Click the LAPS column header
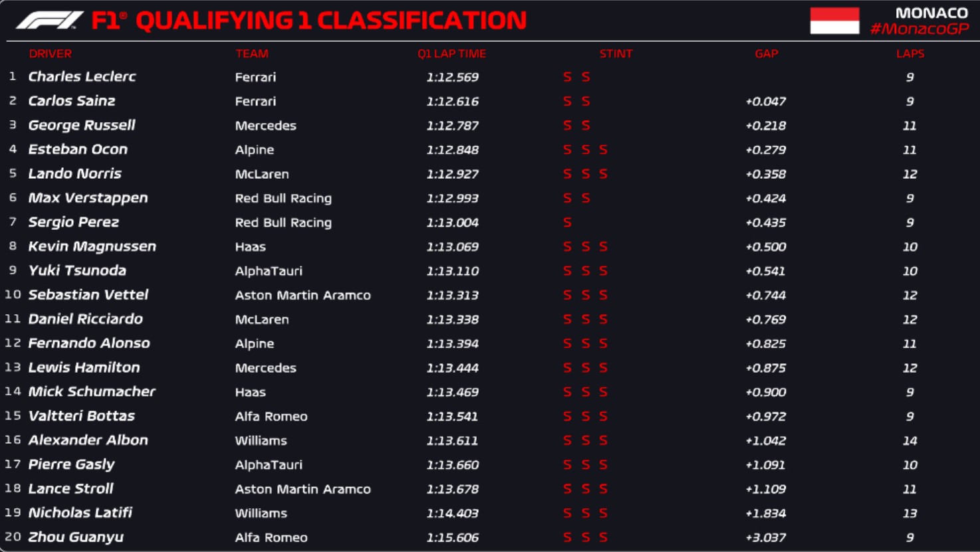The image size is (980, 552). coord(910,54)
